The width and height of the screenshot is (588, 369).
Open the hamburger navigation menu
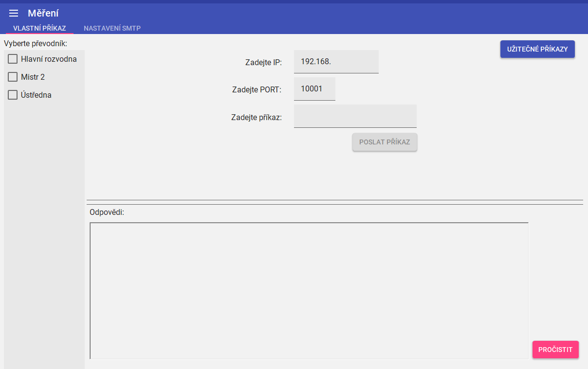14,14
